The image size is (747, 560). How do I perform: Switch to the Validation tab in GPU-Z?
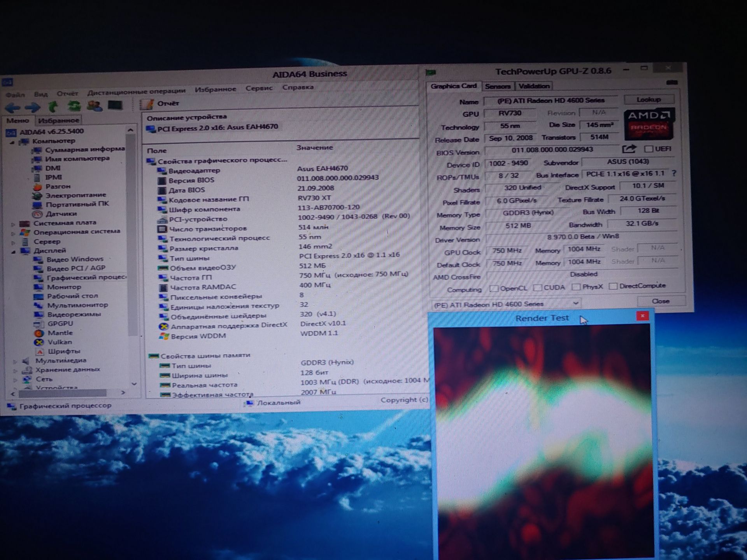(x=534, y=86)
